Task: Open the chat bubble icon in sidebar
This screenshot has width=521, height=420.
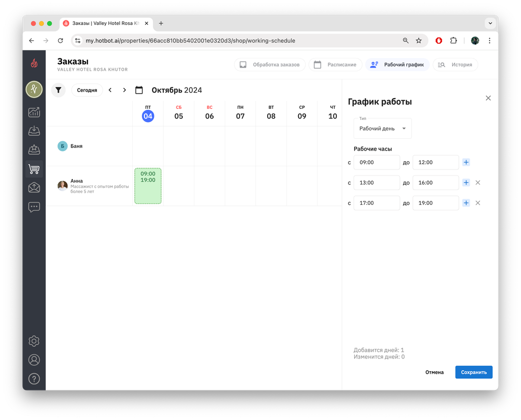Action: pos(34,207)
